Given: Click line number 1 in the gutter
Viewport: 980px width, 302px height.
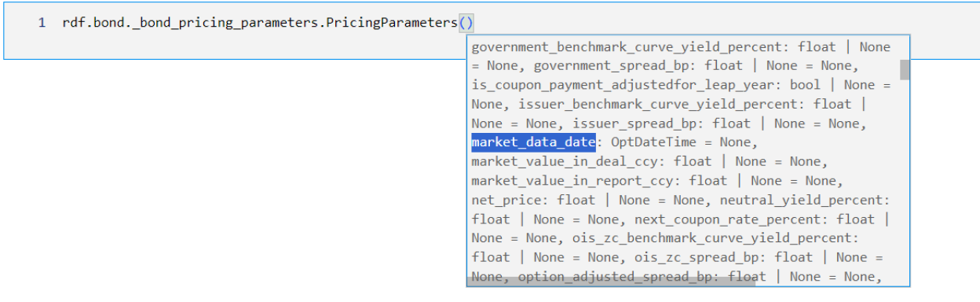Looking at the screenshot, I should (x=42, y=23).
